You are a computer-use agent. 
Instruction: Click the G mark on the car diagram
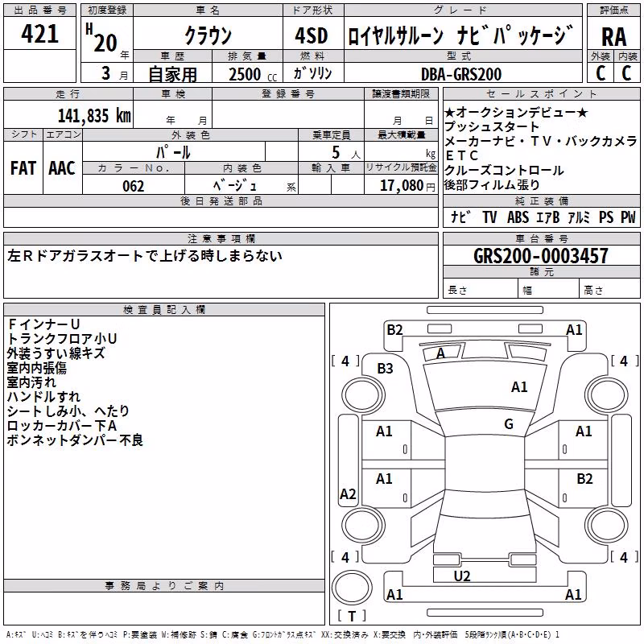click(x=509, y=424)
